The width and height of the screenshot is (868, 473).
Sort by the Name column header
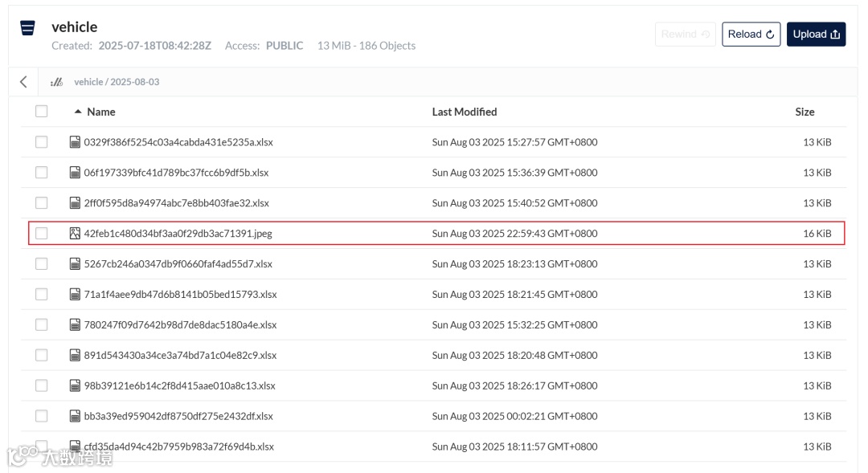point(100,112)
